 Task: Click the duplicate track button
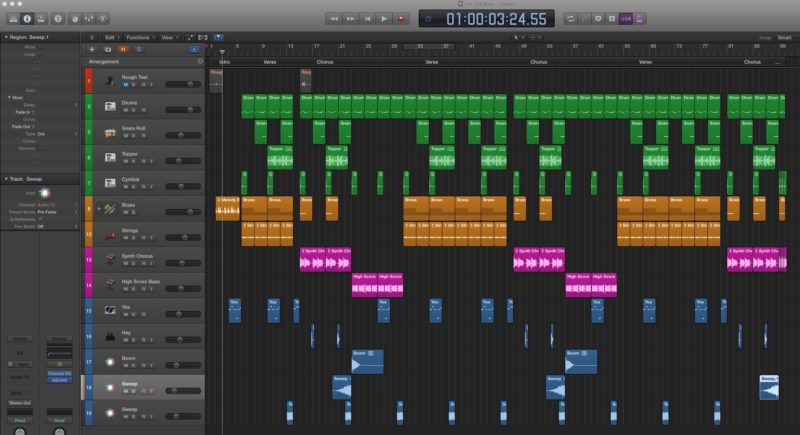coord(108,49)
